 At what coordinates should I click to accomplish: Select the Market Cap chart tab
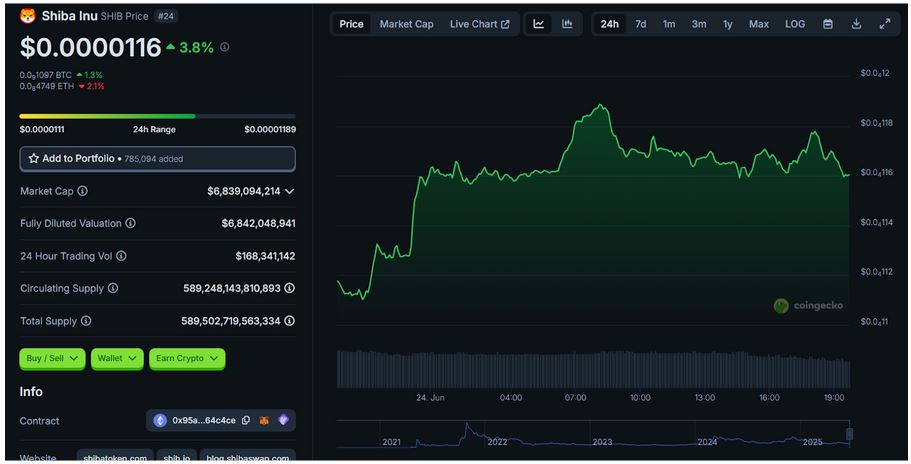point(407,24)
